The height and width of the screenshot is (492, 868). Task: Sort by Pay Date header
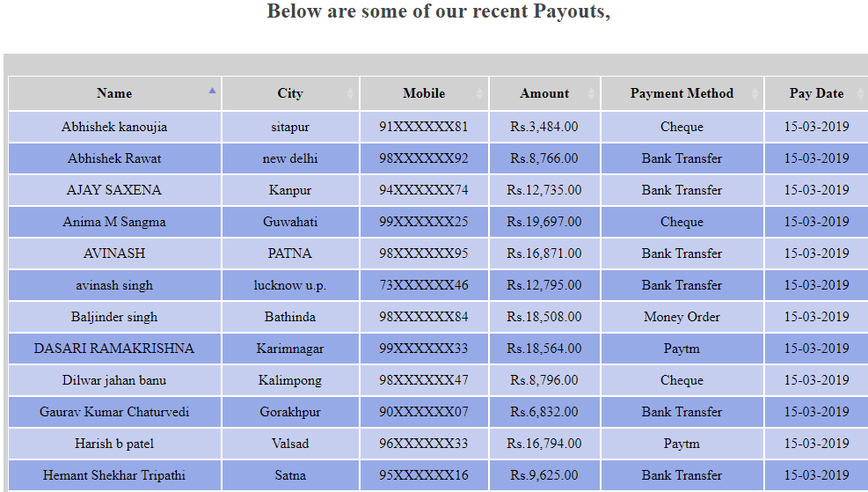815,93
